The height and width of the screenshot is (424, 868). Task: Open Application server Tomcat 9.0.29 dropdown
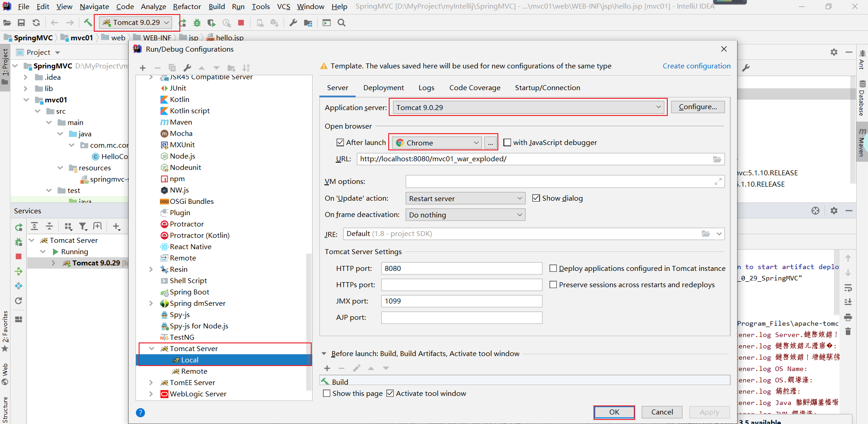pos(528,107)
